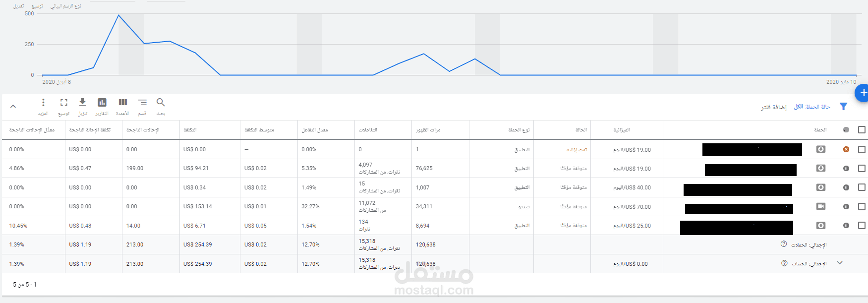
Task: Open the segment (قسم) icon
Action: point(142,103)
